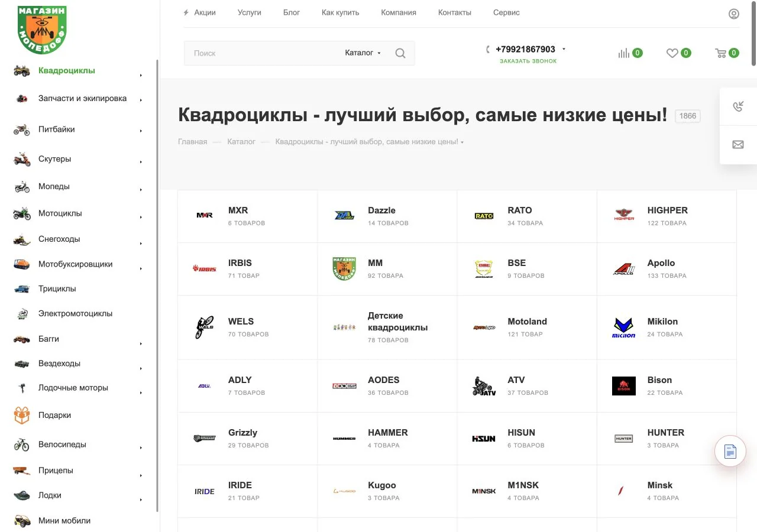The image size is (757, 532).
Task: Click the envelope message icon in side panel
Action: (738, 144)
